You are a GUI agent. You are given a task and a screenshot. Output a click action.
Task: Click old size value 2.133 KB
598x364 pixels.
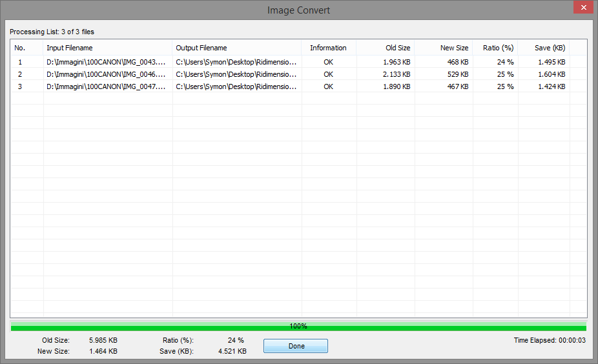tap(397, 74)
